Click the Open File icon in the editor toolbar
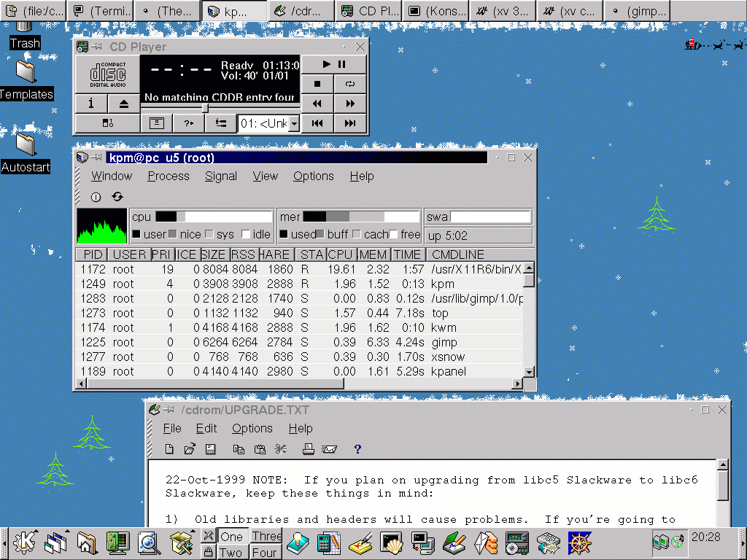Image resolution: width=747 pixels, height=560 pixels. [190, 449]
